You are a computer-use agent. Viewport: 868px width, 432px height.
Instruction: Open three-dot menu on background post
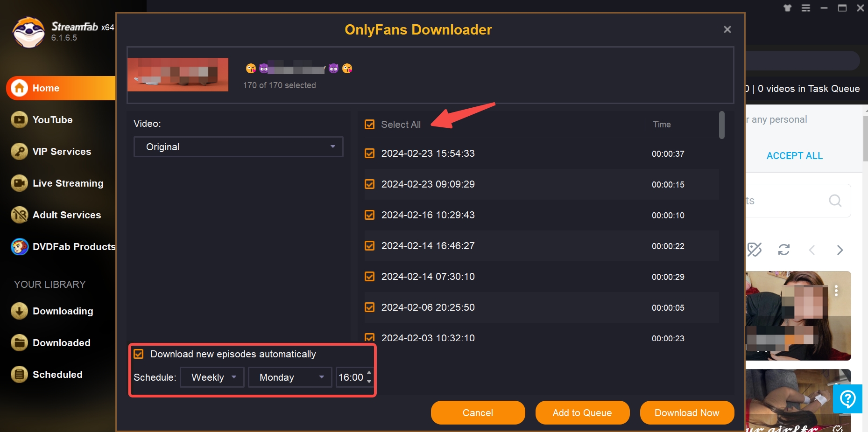pos(836,291)
